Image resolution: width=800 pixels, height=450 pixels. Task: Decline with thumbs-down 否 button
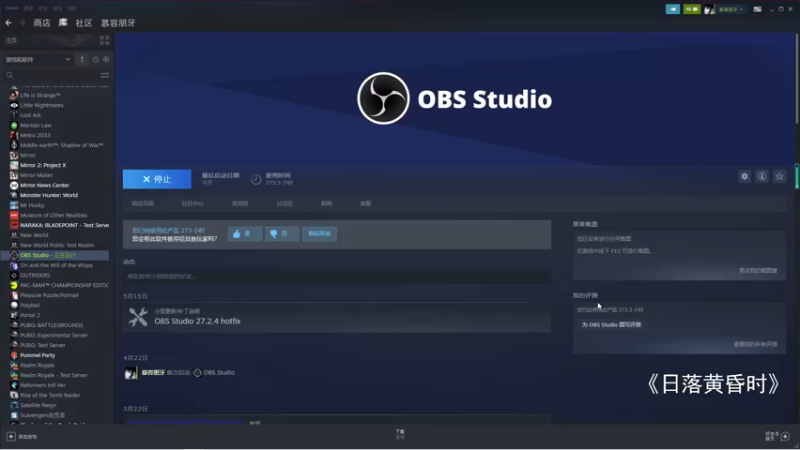[x=282, y=234]
